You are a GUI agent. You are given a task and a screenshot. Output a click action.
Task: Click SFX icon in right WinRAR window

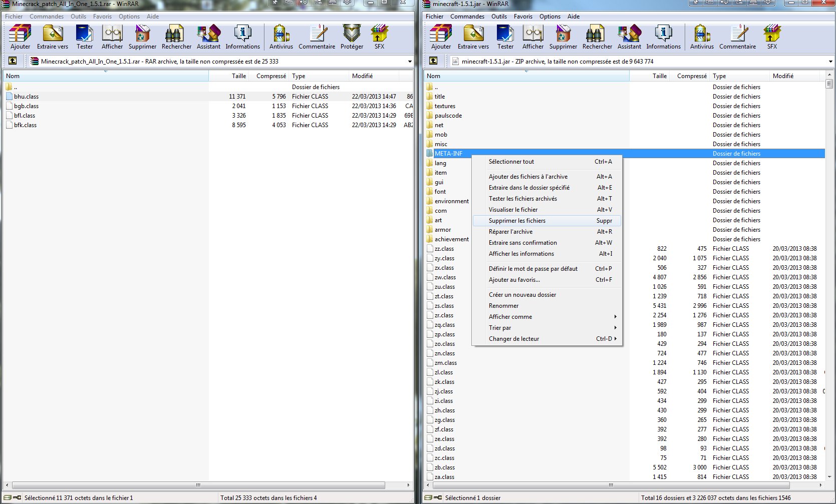772,37
